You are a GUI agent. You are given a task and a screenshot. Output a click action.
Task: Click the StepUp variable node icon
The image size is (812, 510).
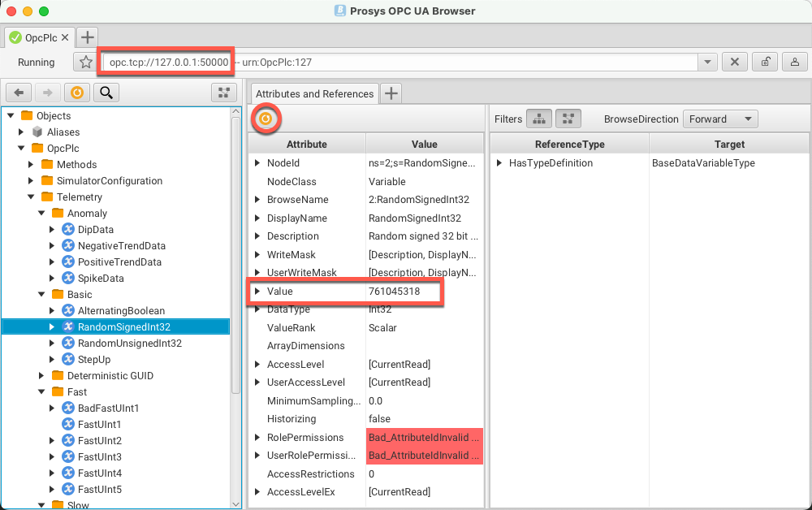coord(68,359)
